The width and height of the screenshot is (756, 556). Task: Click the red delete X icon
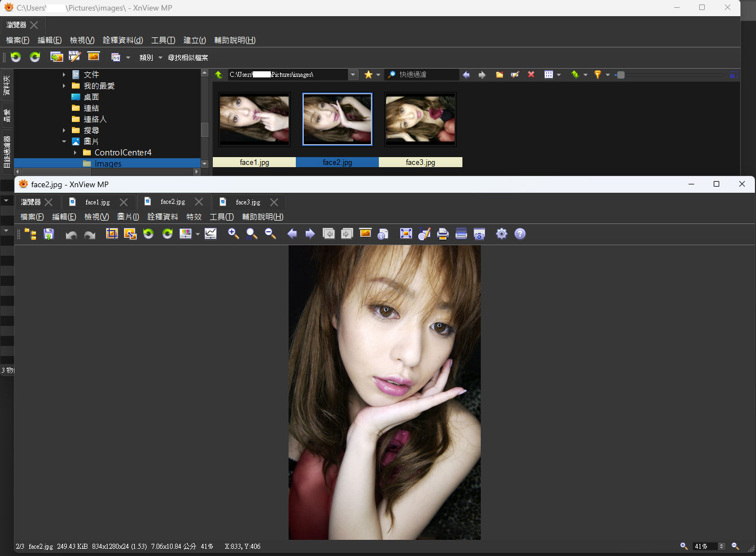point(531,75)
